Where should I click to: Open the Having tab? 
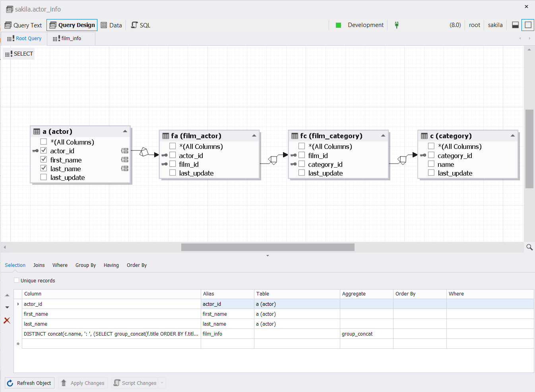click(x=111, y=265)
